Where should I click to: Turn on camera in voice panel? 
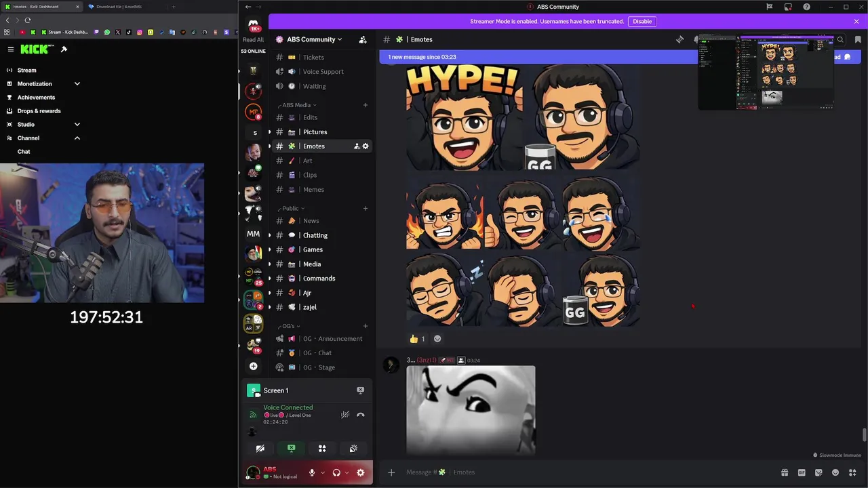(x=260, y=449)
